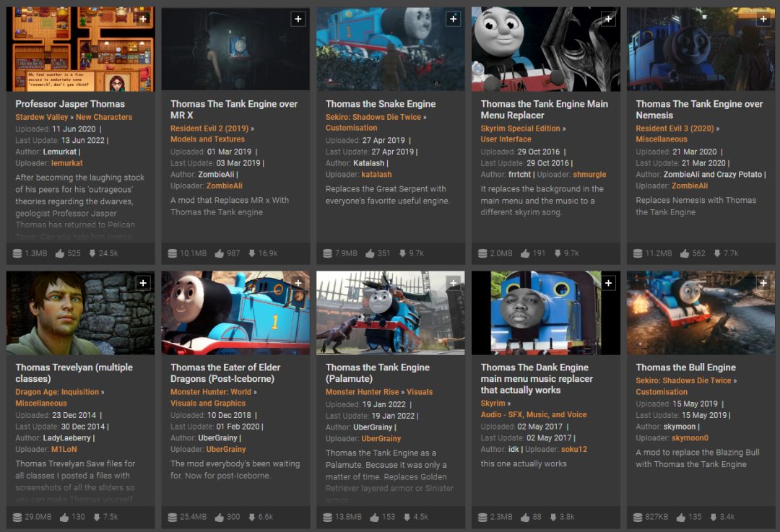Open Thomas the Eater of Elder Dragons title
Viewport: 780px width, 532px height.
(x=225, y=373)
